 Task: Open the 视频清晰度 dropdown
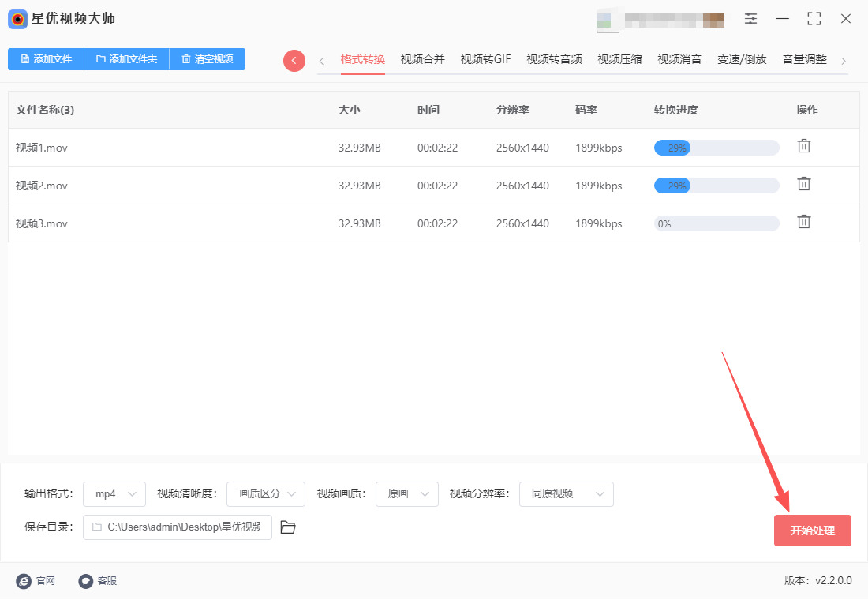[266, 494]
